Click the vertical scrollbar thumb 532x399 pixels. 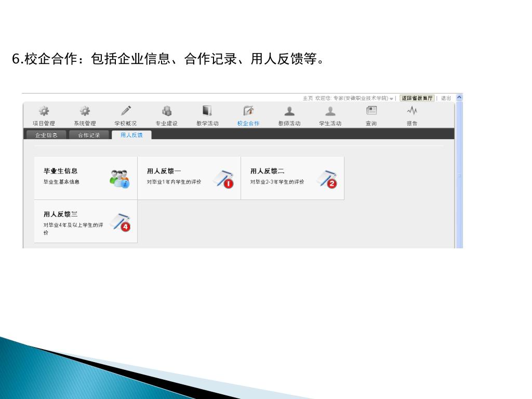click(459, 175)
